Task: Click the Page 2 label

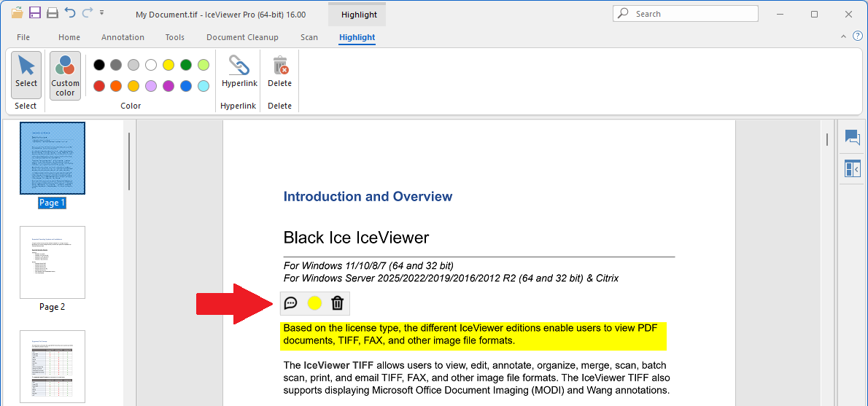Action: [52, 306]
